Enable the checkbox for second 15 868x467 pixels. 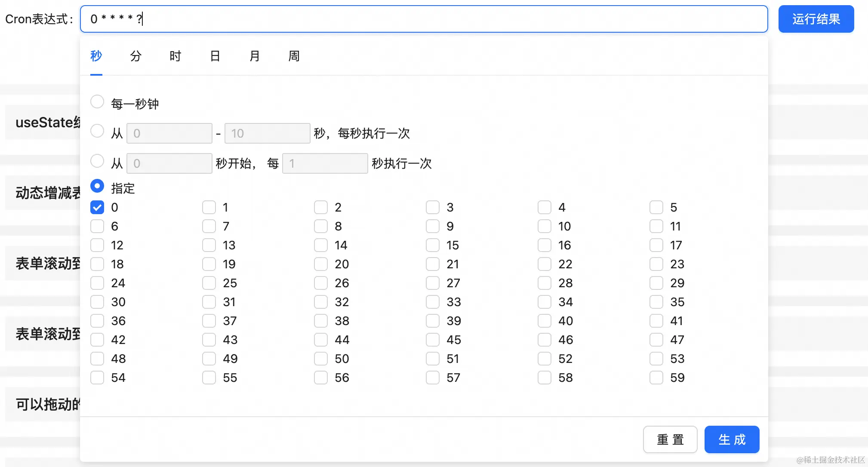pos(433,245)
